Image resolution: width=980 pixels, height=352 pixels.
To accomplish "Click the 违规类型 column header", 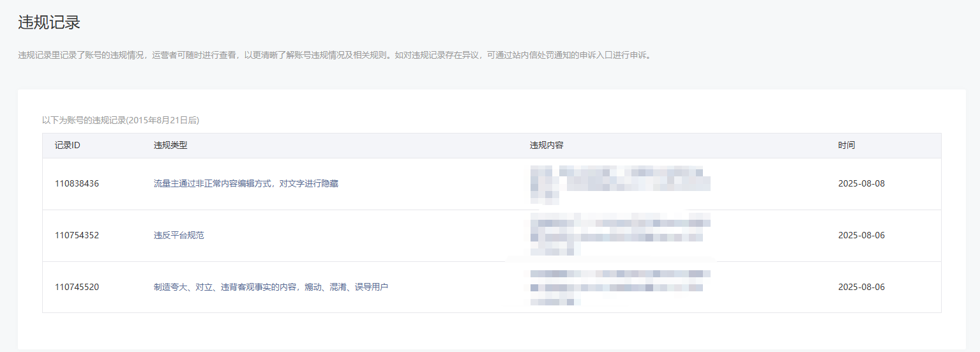I will 170,146.
